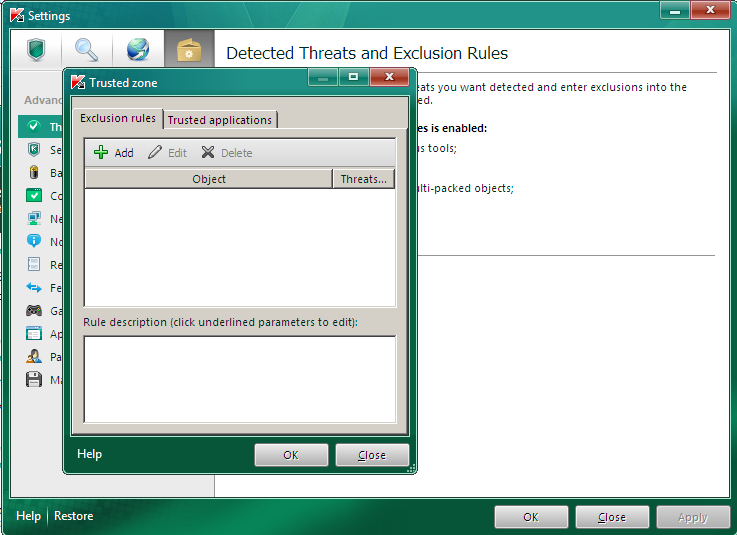This screenshot has height=535, width=737.
Task: Select the parental control icon in sidebar
Action: (34, 356)
